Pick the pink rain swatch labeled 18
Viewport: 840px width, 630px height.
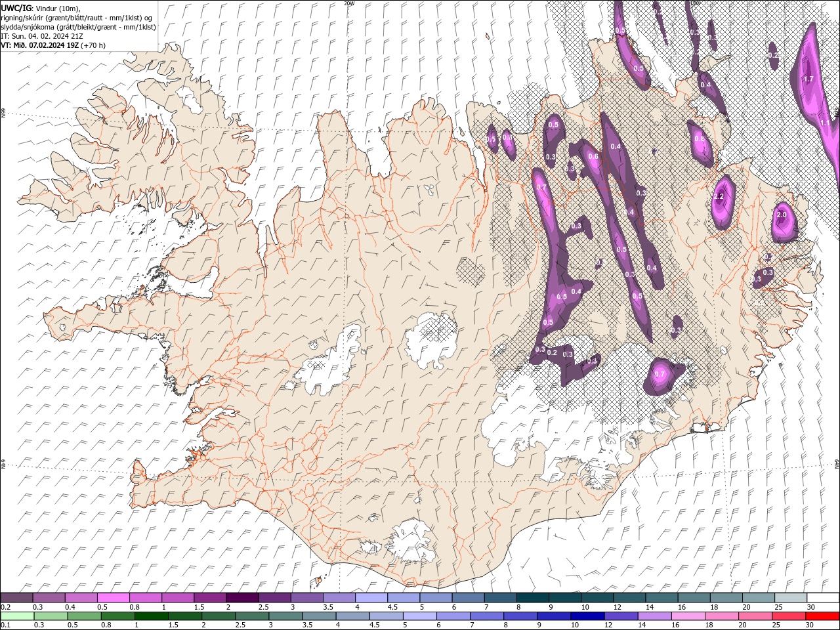(721, 616)
